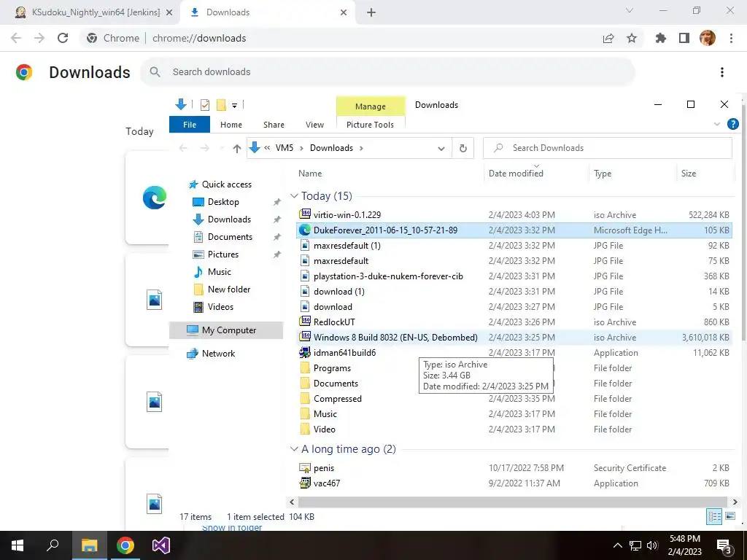This screenshot has height=560, width=747.
Task: Open Visual Studio from taskbar
Action: point(161,545)
